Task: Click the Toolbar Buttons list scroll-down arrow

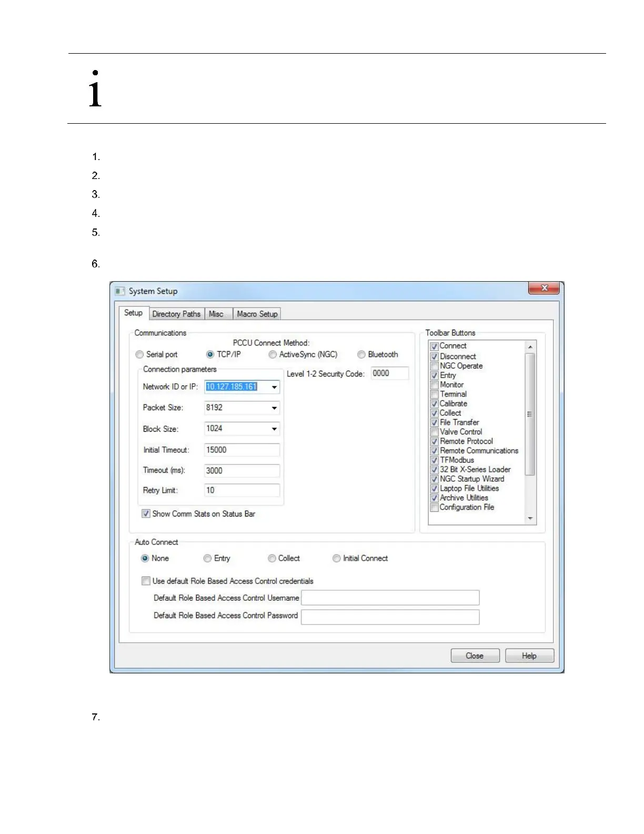Action: pyautogui.click(x=530, y=519)
